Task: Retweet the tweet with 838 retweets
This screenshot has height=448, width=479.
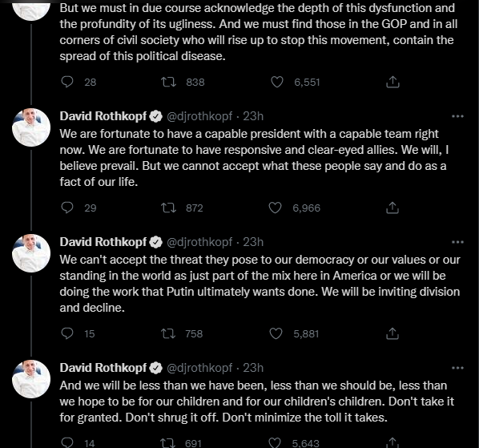Action: pyautogui.click(x=168, y=82)
